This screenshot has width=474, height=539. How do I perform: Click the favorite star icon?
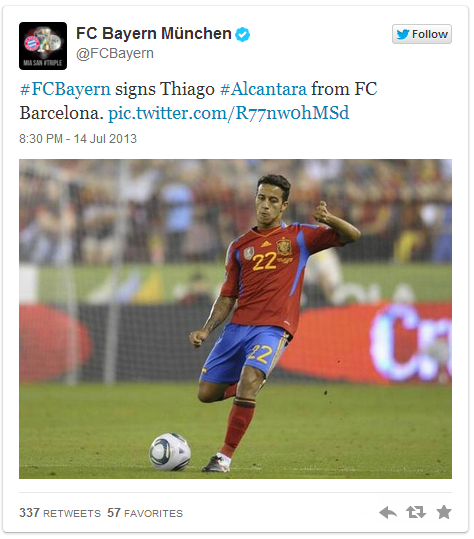pyautogui.click(x=444, y=512)
